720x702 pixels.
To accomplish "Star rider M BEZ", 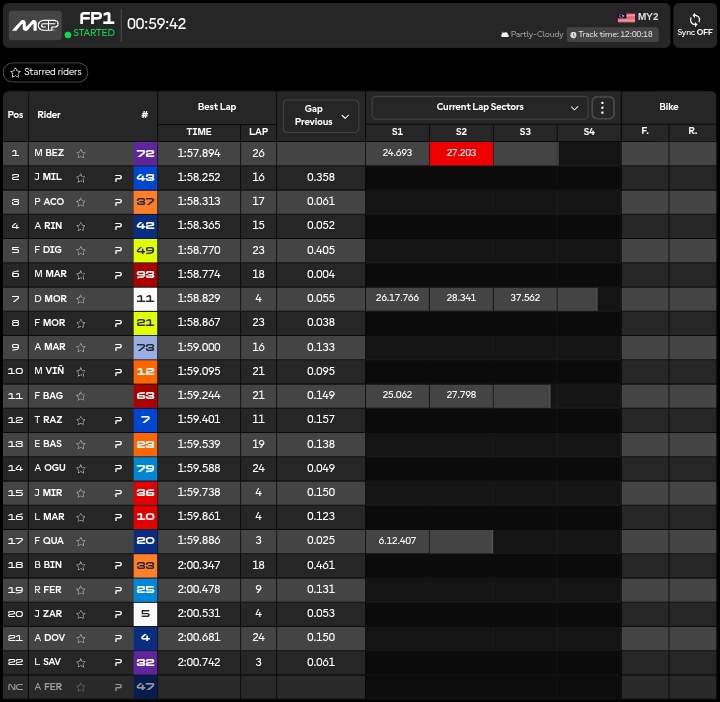I will point(81,153).
